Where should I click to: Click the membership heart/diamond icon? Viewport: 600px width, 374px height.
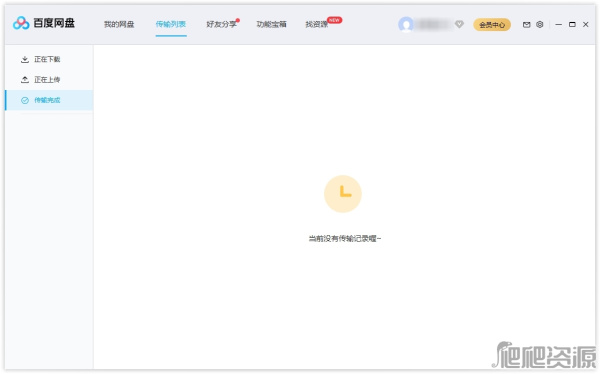point(459,24)
